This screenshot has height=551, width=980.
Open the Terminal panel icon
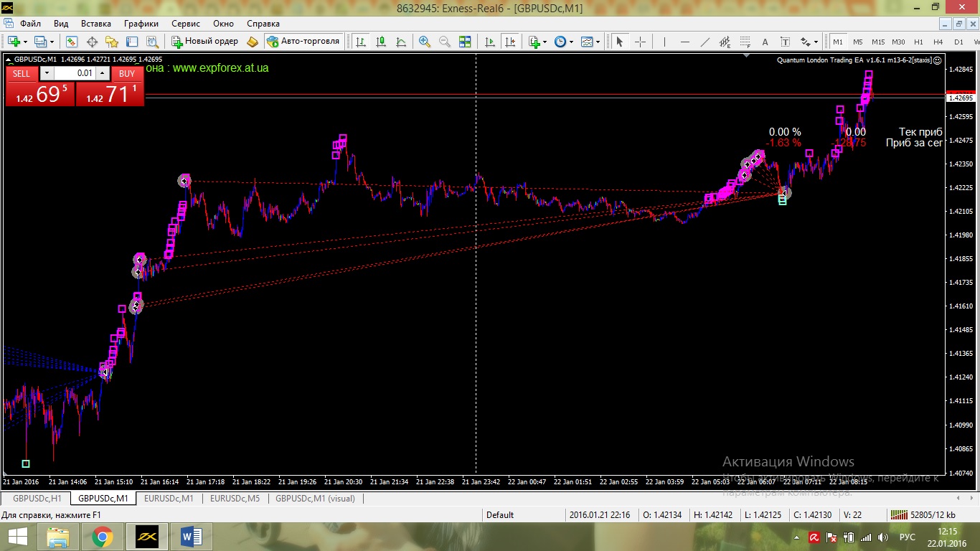point(132,42)
